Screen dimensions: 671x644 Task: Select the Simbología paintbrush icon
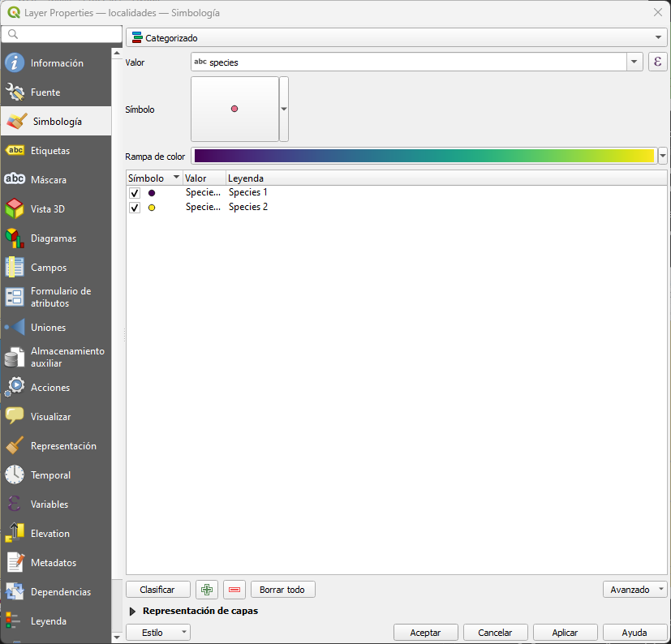click(17, 122)
